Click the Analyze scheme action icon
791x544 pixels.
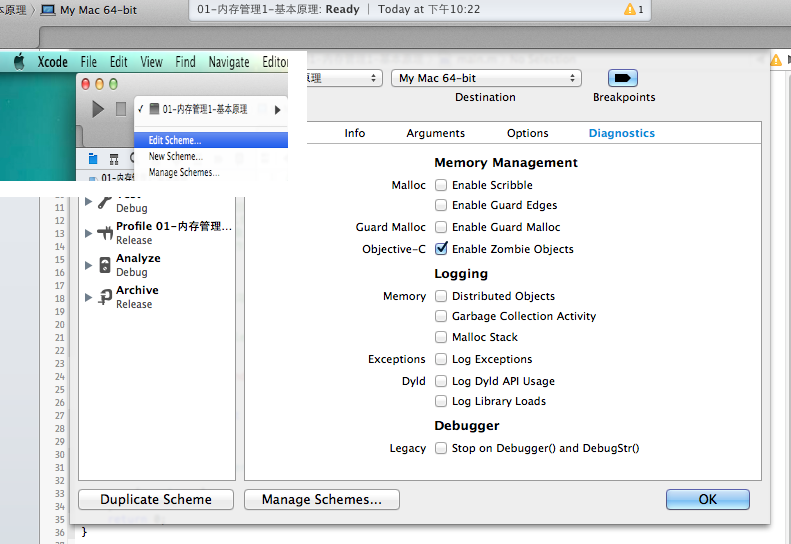(105, 265)
